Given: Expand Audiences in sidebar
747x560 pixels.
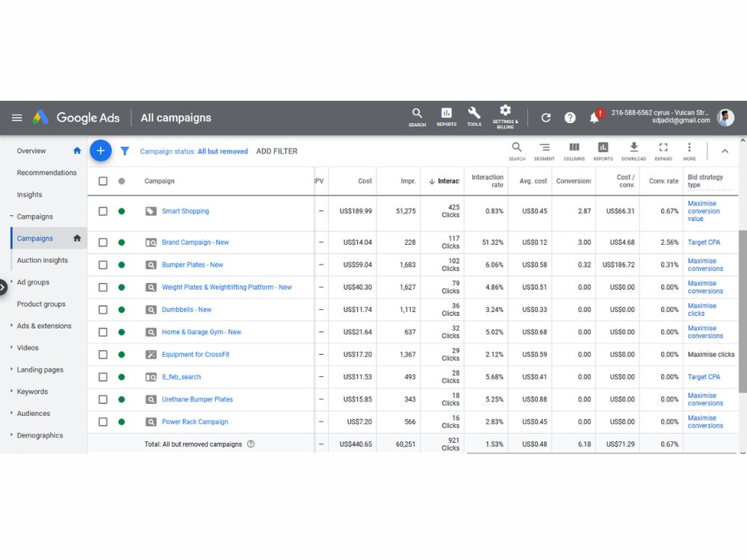Looking at the screenshot, I should (x=11, y=413).
